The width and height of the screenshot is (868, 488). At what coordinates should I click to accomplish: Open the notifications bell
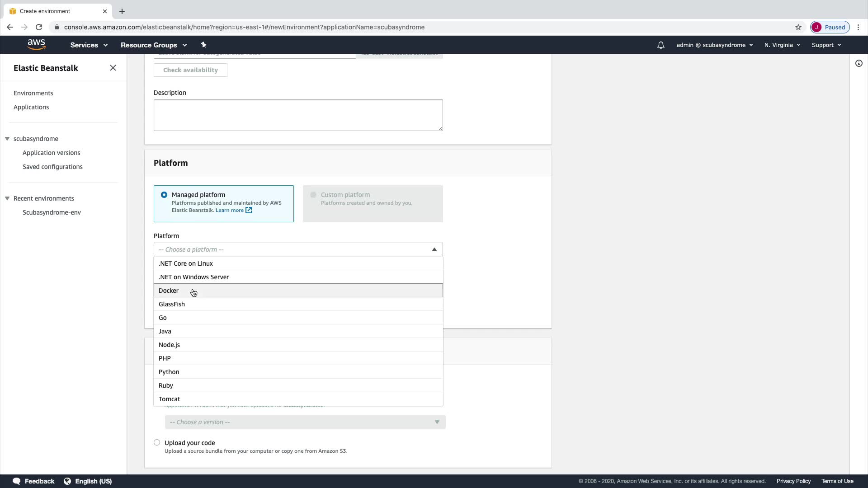[660, 45]
